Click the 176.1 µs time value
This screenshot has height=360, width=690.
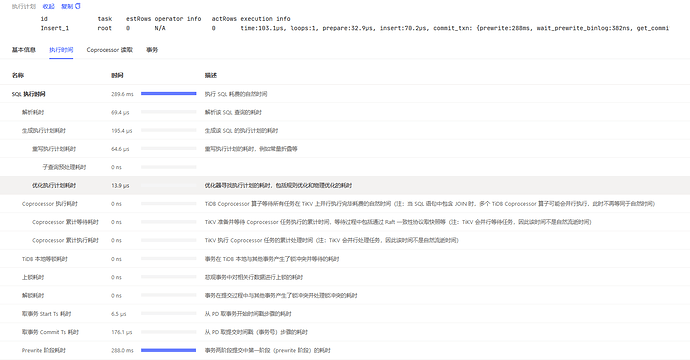click(x=121, y=332)
